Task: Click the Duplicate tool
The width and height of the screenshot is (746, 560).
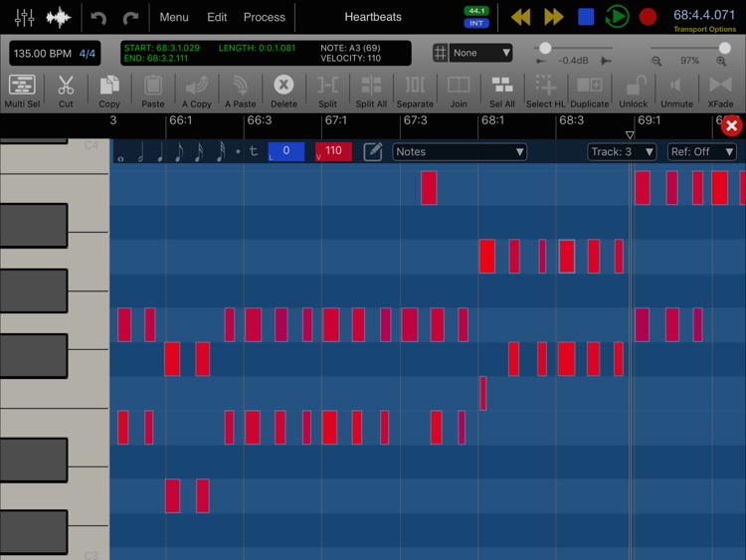Action: tap(590, 92)
